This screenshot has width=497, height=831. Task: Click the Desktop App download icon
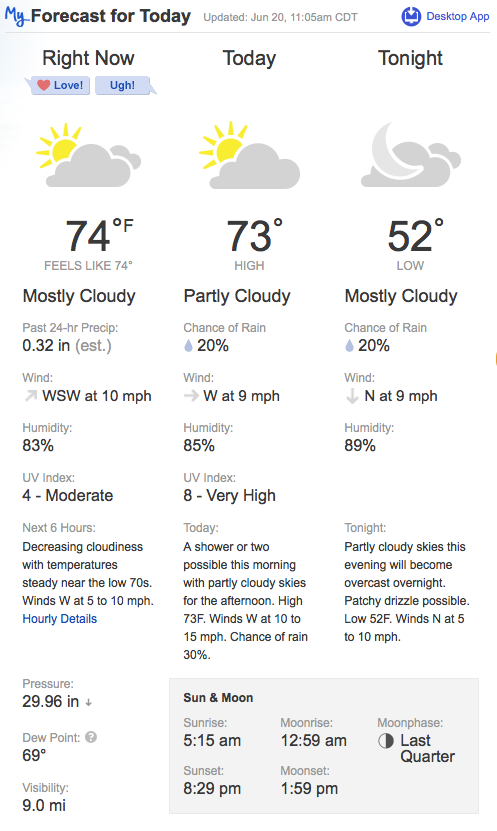click(411, 17)
